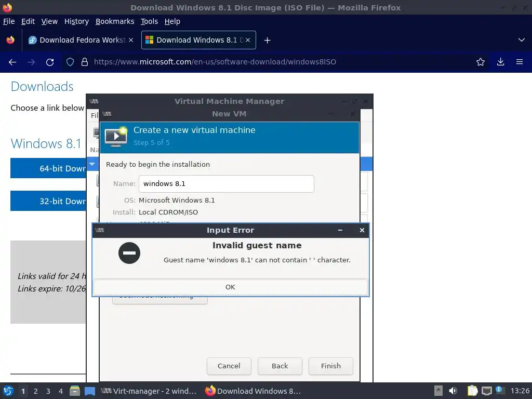Go back one page in Firefox
Image resolution: width=532 pixels, height=399 pixels.
tap(12, 62)
